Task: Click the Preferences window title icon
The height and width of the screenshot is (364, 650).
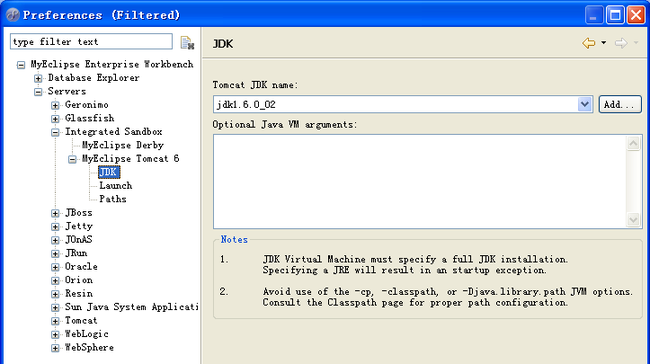Action: (13, 15)
